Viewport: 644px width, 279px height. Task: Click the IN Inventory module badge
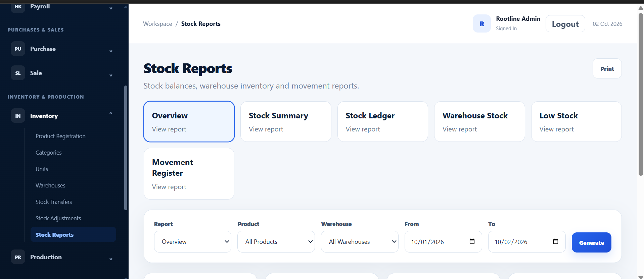tap(18, 116)
